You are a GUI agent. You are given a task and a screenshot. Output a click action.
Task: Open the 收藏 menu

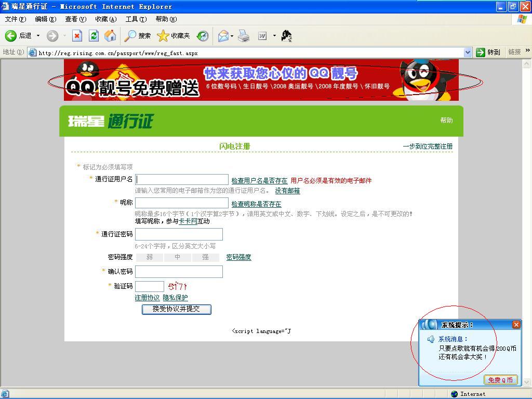106,19
